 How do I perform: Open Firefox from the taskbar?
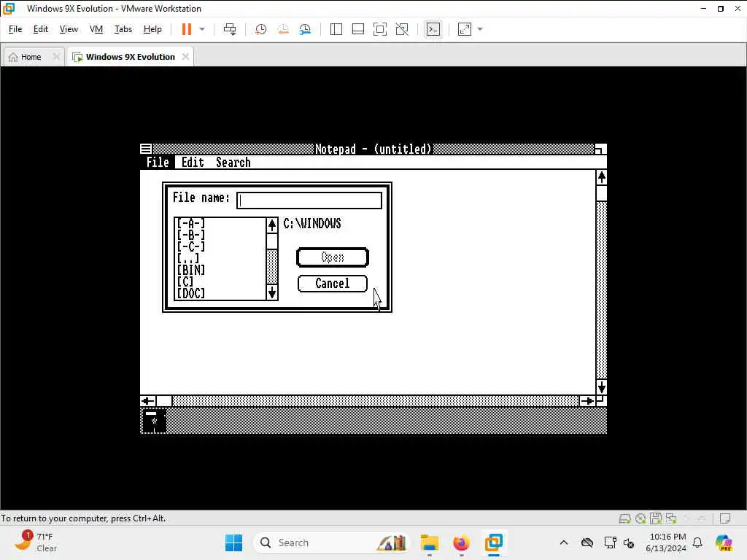click(461, 542)
